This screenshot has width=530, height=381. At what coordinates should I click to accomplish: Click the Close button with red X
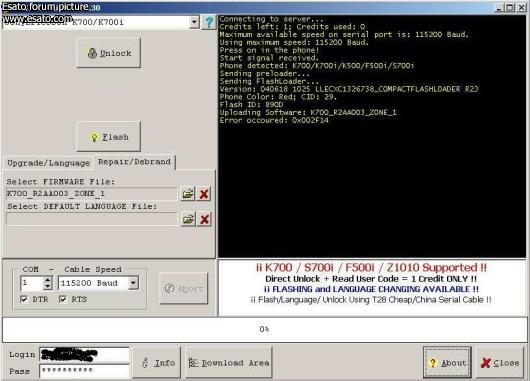pos(500,363)
